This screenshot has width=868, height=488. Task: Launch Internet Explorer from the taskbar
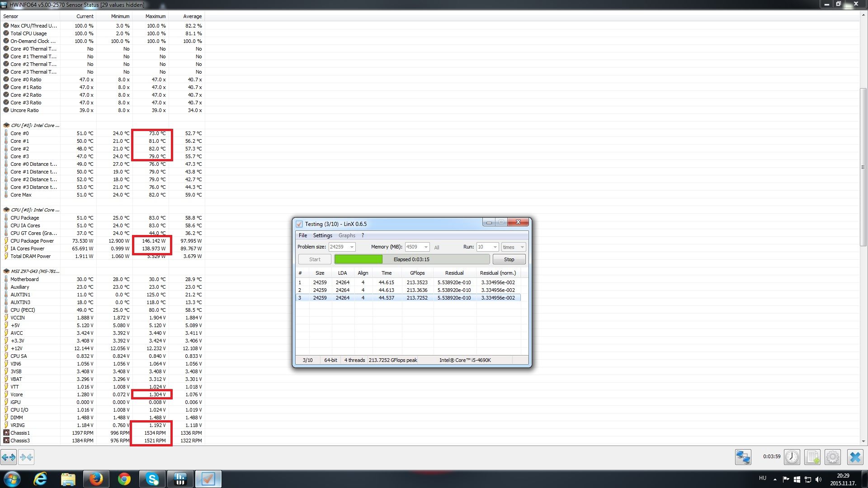click(40, 479)
